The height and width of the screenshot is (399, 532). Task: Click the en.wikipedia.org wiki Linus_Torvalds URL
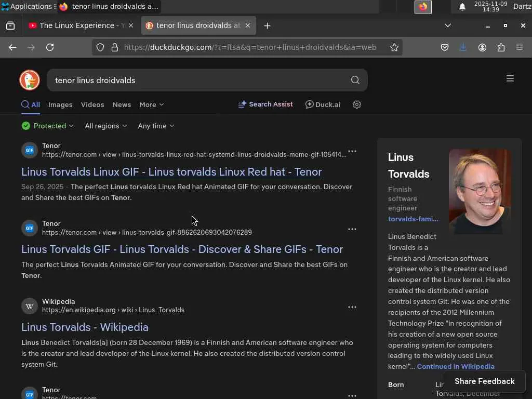tap(113, 310)
